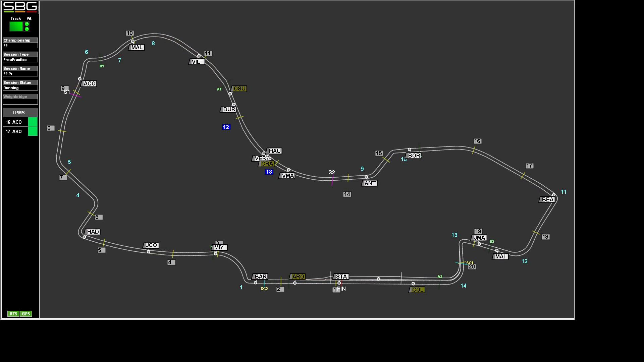
Task: Click grey marshal post 11 box
Action: click(x=208, y=53)
